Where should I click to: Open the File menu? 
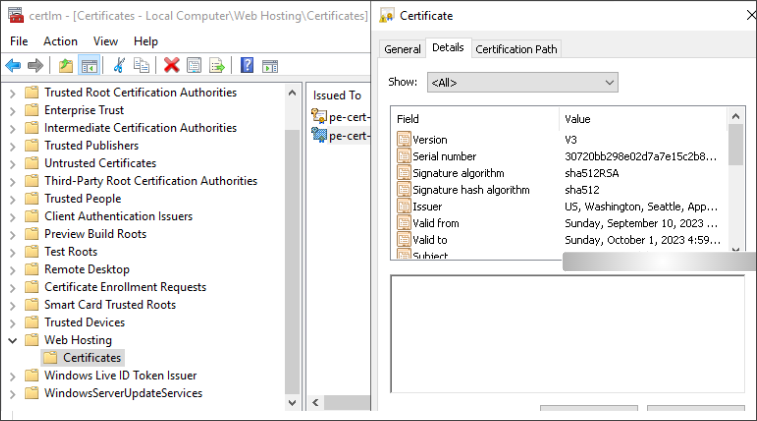(19, 41)
